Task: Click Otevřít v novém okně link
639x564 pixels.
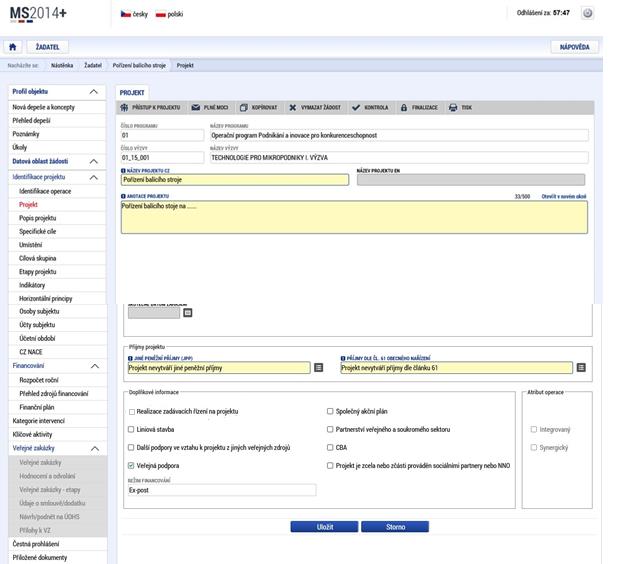Action: click(564, 196)
